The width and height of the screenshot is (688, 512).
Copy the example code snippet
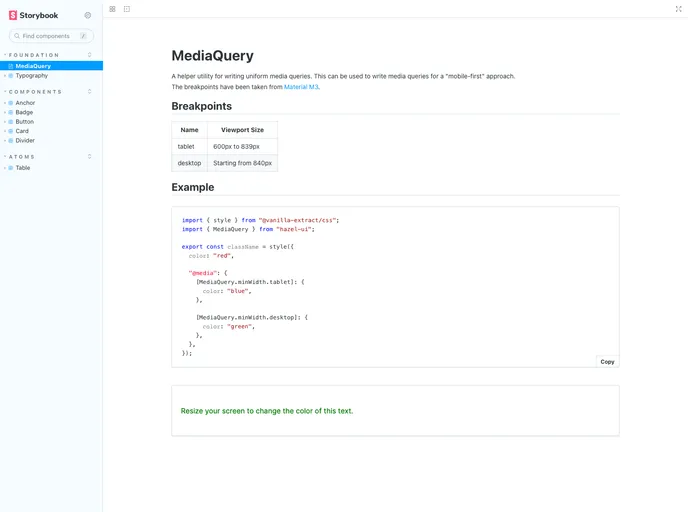click(607, 362)
